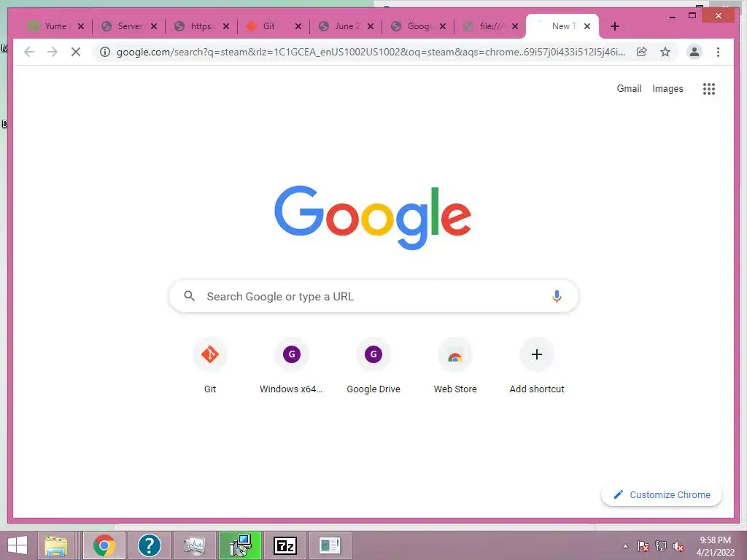Show hidden system tray icons

tap(625, 546)
